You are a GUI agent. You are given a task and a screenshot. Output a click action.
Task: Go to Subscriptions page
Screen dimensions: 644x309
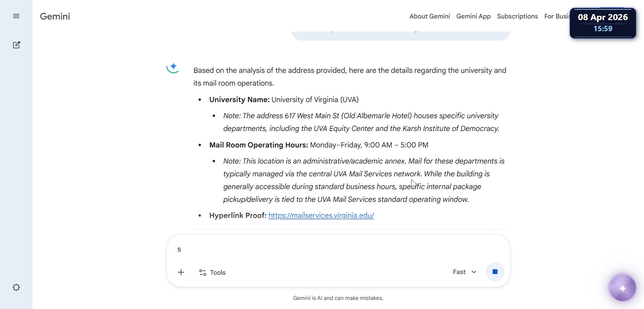[517, 16]
